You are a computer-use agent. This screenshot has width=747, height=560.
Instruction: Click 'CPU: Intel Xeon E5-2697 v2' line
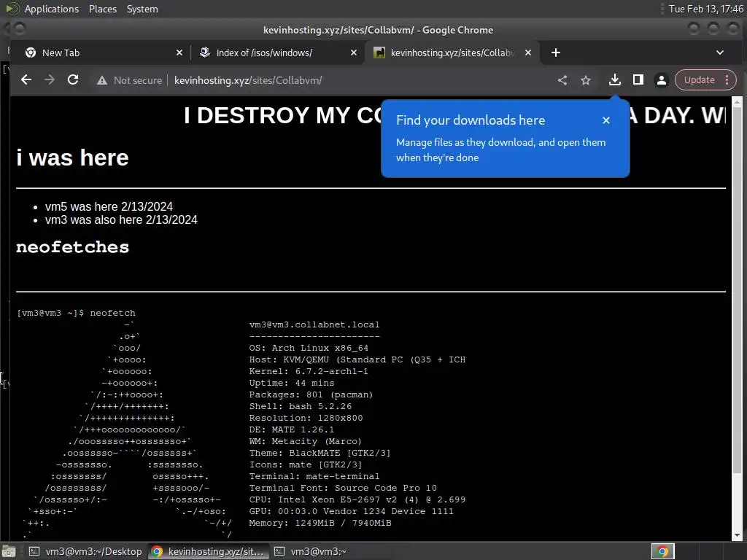357,499
